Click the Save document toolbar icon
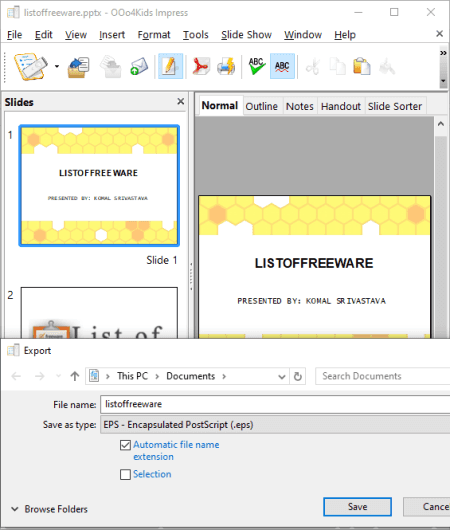Image resolution: width=450 pixels, height=530 pixels. pyautogui.click(x=111, y=67)
